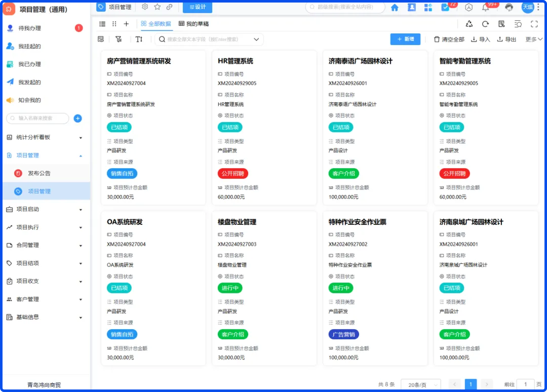点击字段显示设置图标 TI
The image size is (547, 392).
point(139,39)
